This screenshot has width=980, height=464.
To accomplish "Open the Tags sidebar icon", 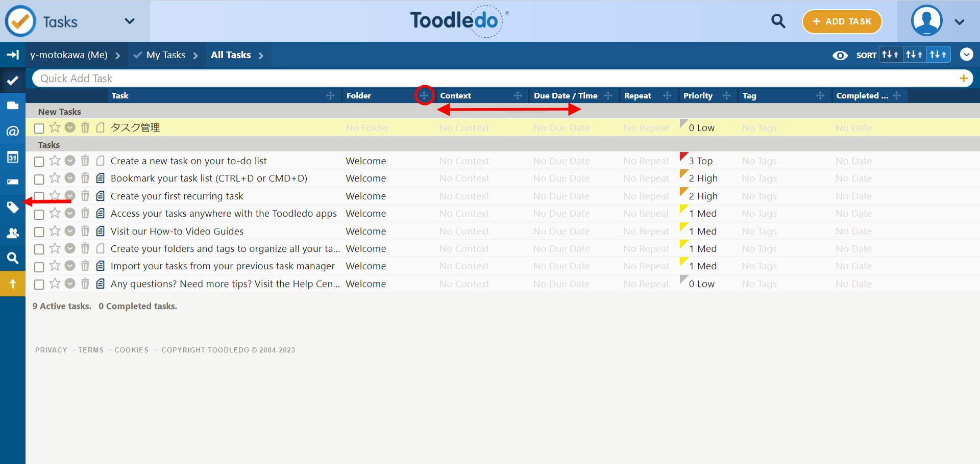I will click(x=13, y=207).
